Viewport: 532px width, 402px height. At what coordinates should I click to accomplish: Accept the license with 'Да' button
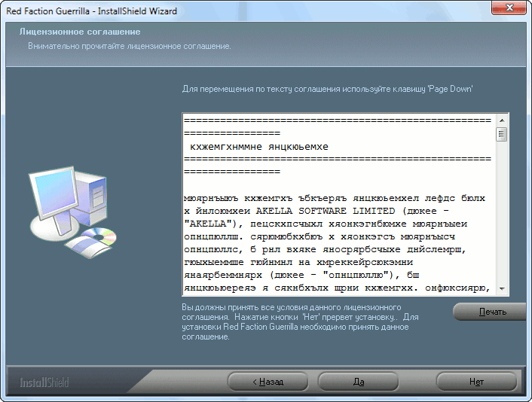pos(358,382)
